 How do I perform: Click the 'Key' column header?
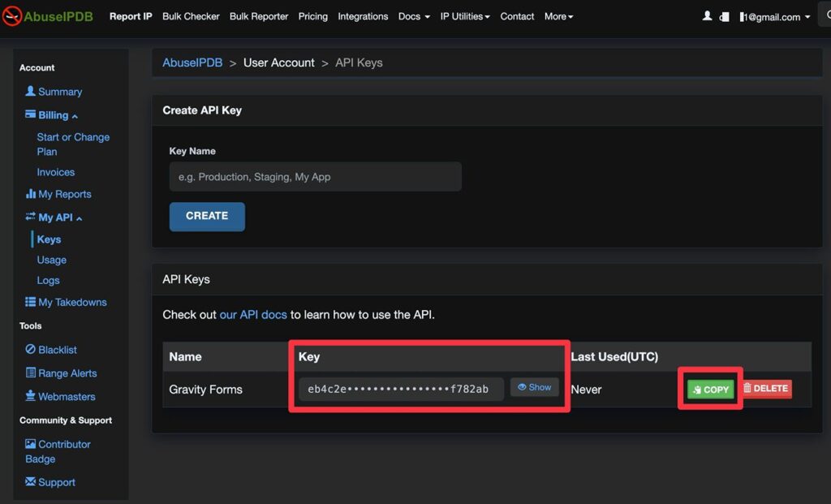pos(309,356)
